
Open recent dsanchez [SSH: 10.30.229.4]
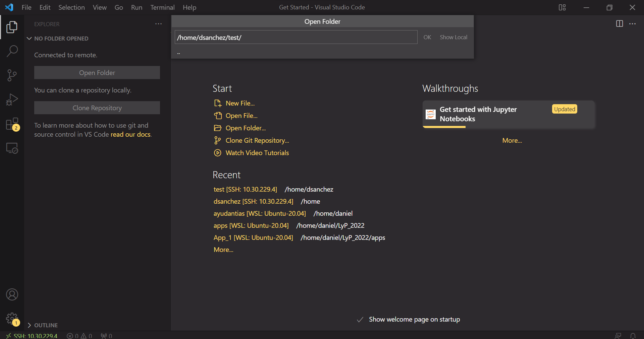click(253, 201)
